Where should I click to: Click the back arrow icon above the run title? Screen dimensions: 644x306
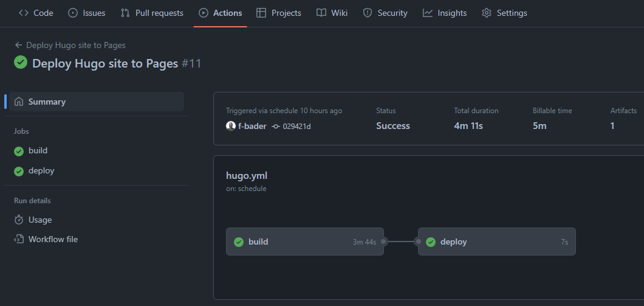[18, 45]
